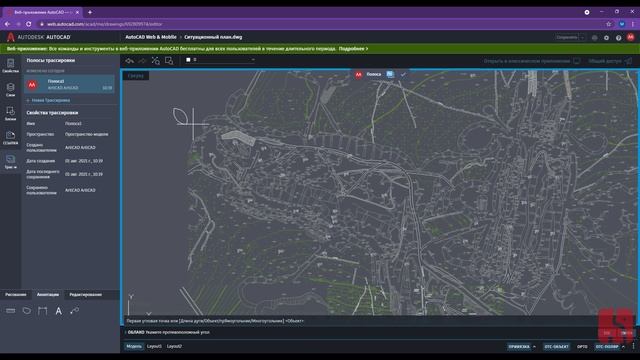Click the Undo arrow in toolbar
The image size is (640, 360).
[x=129, y=60]
